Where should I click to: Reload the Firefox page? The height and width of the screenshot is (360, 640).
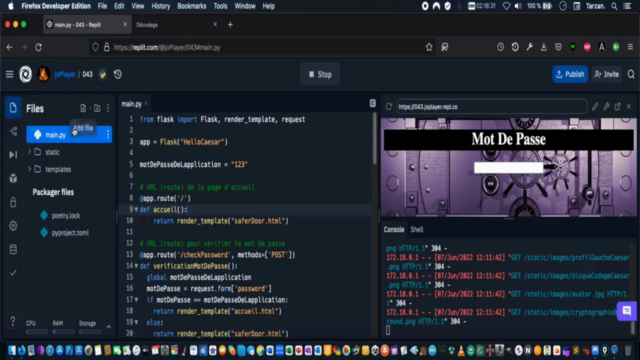tap(38, 47)
